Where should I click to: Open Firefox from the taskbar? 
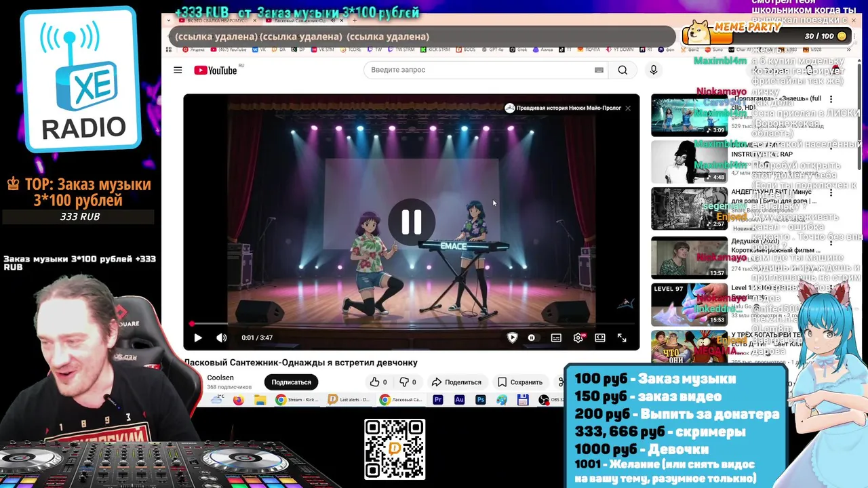pyautogui.click(x=238, y=400)
